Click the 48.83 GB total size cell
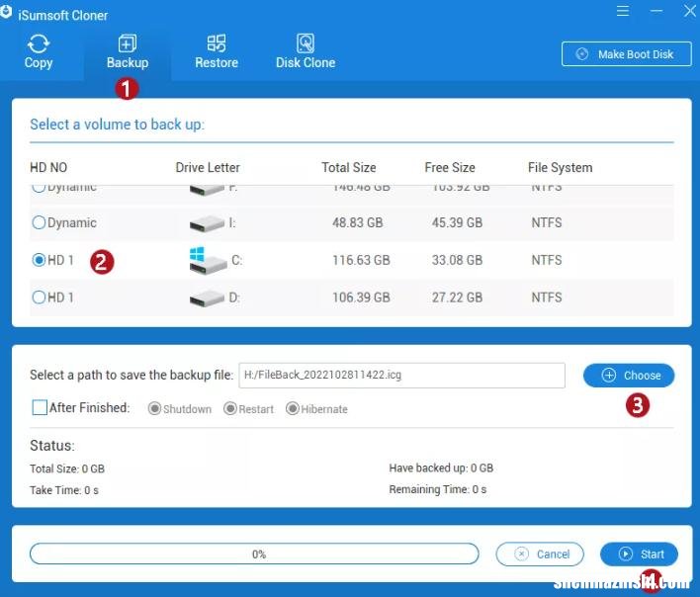The image size is (700, 597). pyautogui.click(x=358, y=222)
